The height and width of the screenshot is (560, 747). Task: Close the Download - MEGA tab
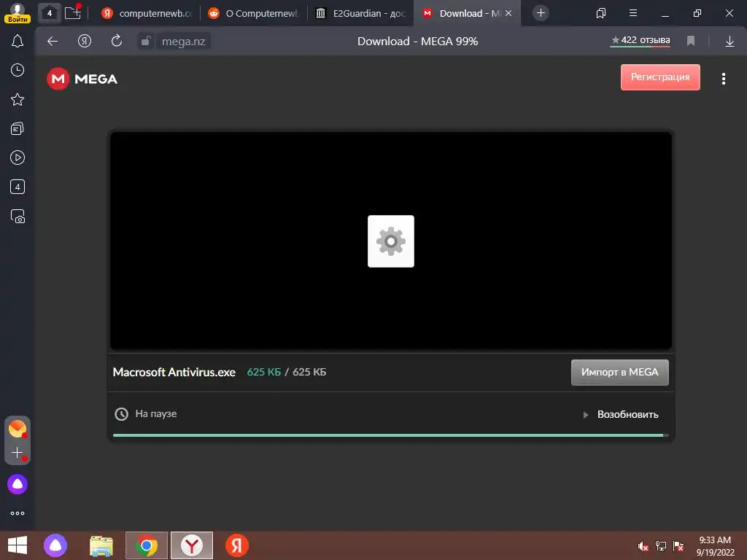pyautogui.click(x=508, y=13)
